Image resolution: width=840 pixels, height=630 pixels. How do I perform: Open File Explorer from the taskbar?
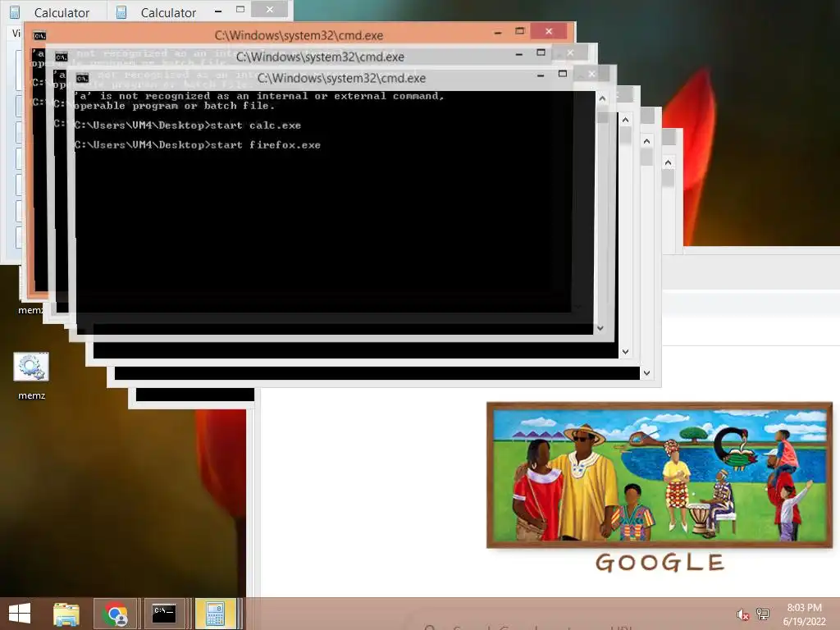pyautogui.click(x=66, y=614)
